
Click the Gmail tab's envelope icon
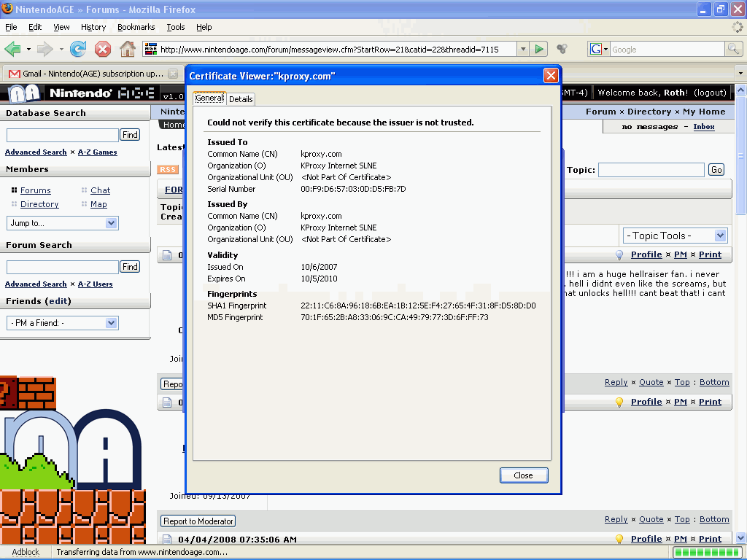pyautogui.click(x=15, y=74)
